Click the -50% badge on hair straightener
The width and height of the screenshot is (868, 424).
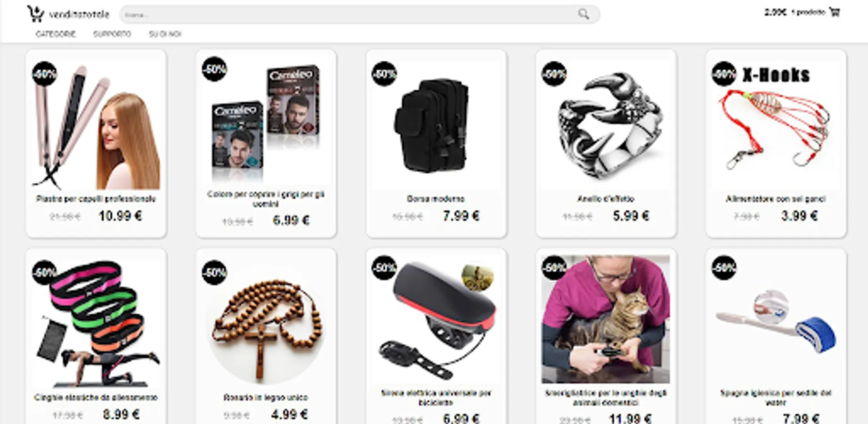[x=45, y=74]
